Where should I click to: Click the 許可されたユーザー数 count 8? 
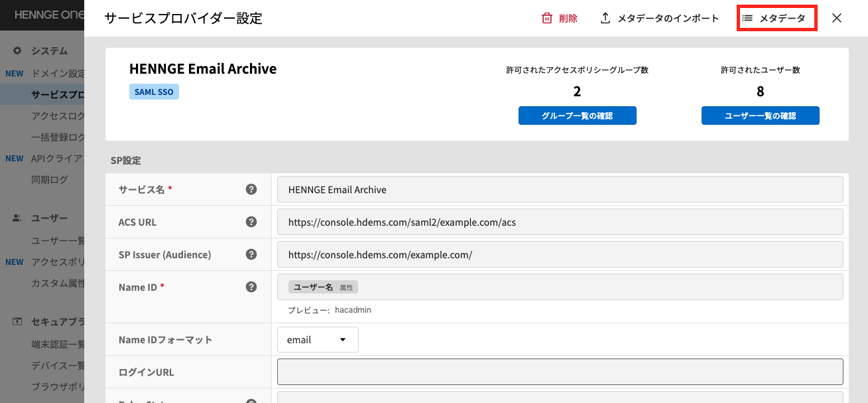(x=761, y=92)
